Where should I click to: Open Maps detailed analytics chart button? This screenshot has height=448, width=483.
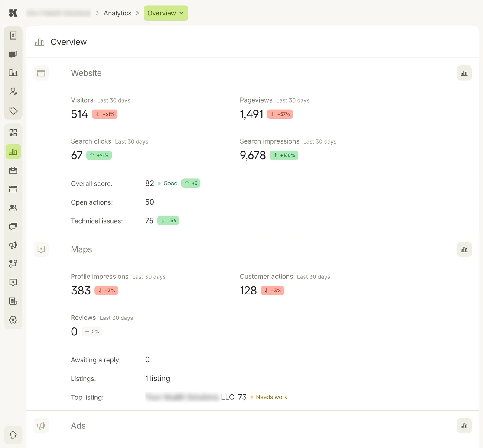tap(464, 249)
